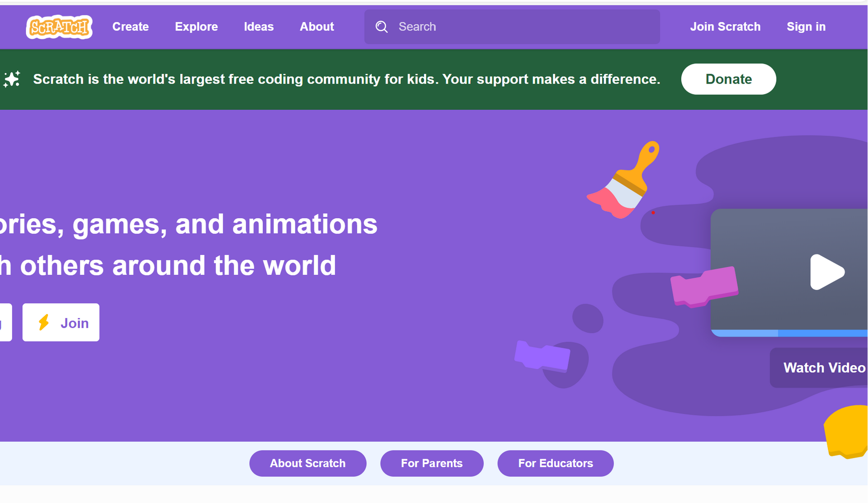The height and width of the screenshot is (503, 868).
Task: Select the For Parents tab
Action: [431, 463]
